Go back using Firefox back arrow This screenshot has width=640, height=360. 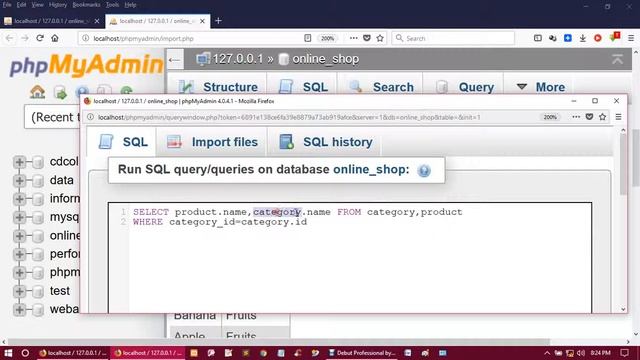click(10, 38)
